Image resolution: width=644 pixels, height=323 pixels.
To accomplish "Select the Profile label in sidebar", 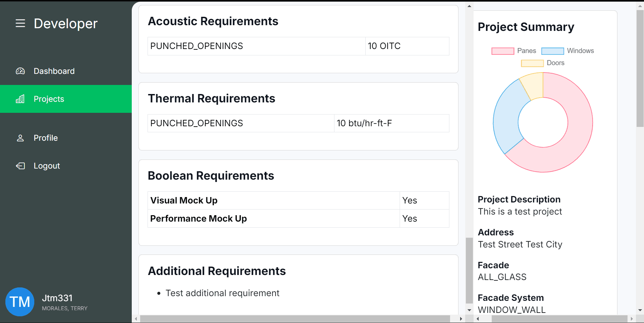I will click(x=46, y=138).
